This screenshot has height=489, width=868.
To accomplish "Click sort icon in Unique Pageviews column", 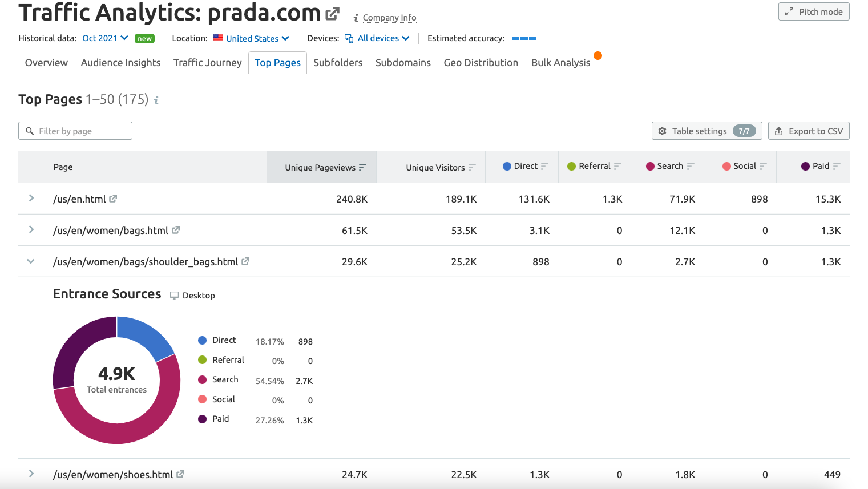I will [x=362, y=167].
